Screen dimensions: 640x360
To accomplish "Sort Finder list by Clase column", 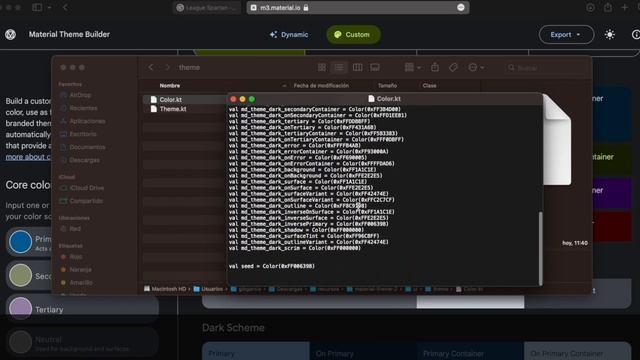I will tap(429, 86).
